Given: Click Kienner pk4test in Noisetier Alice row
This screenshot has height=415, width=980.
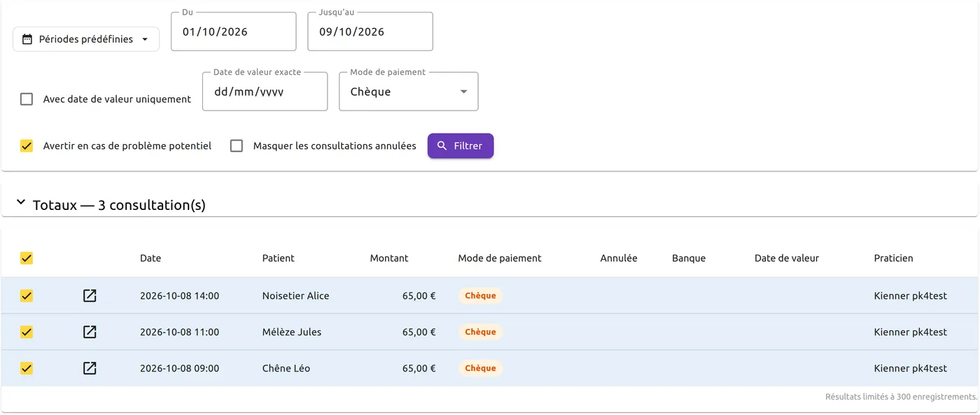Looking at the screenshot, I should tap(911, 296).
